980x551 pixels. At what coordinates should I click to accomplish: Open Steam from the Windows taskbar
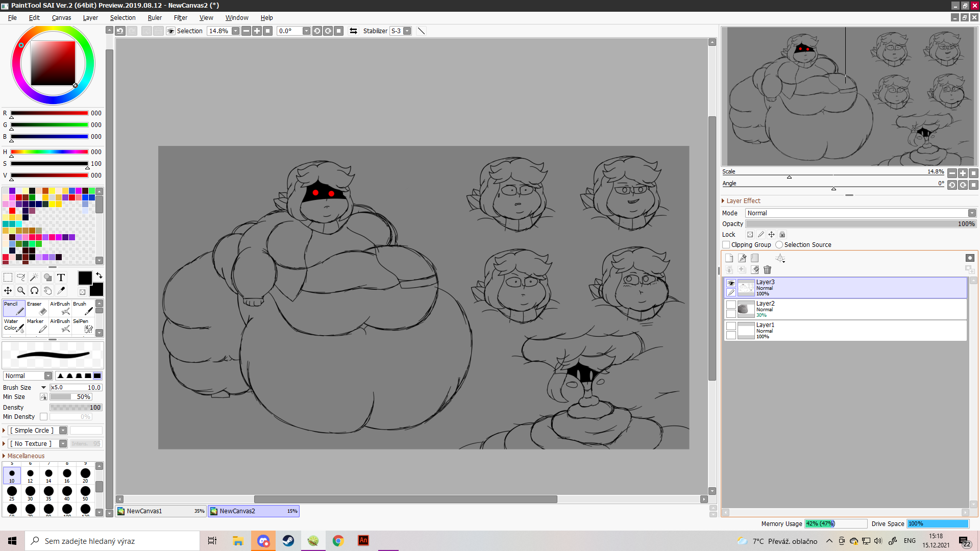tap(288, 541)
